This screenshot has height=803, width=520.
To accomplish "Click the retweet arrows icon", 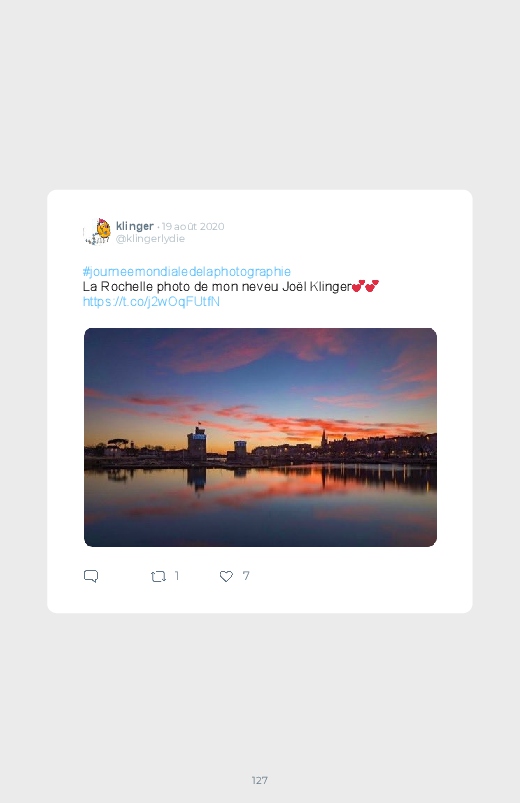I will click(x=158, y=577).
